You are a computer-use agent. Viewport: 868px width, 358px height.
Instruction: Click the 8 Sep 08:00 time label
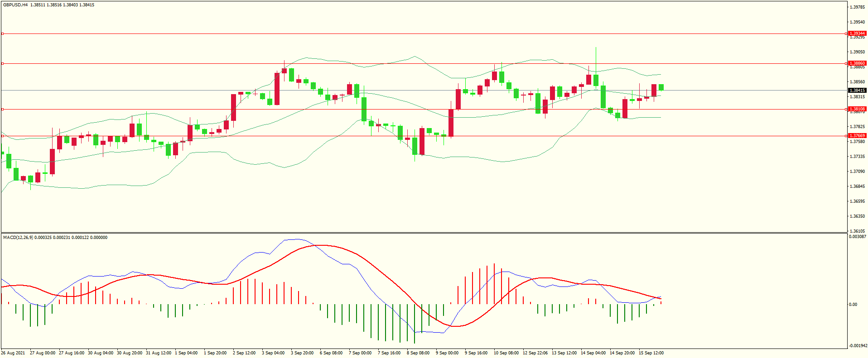click(x=418, y=353)
